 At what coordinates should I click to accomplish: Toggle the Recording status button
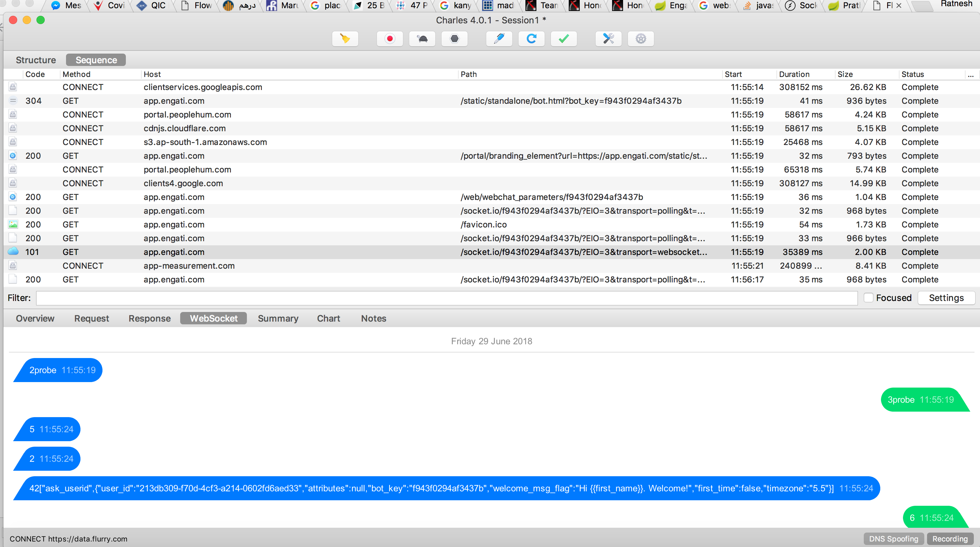tap(949, 539)
